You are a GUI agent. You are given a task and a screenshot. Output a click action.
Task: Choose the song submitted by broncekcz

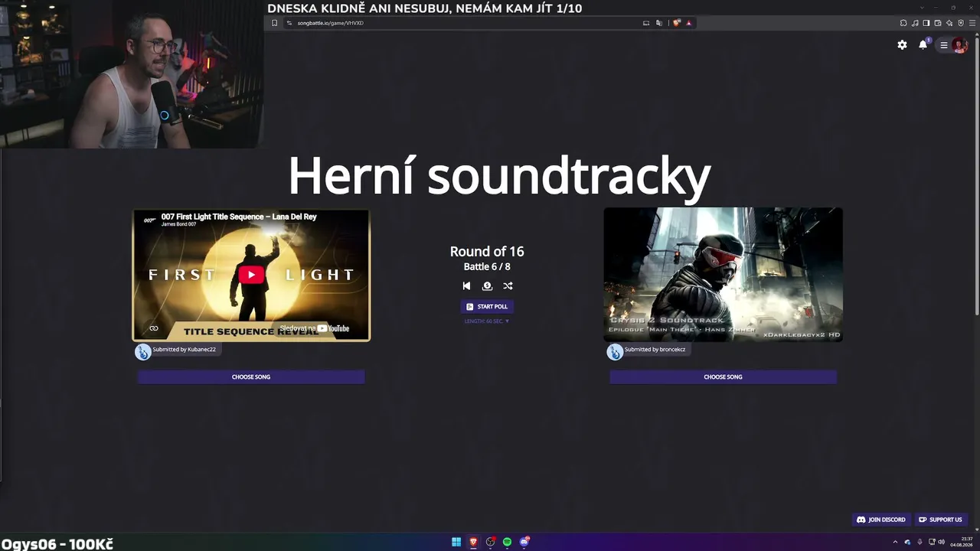pyautogui.click(x=723, y=377)
